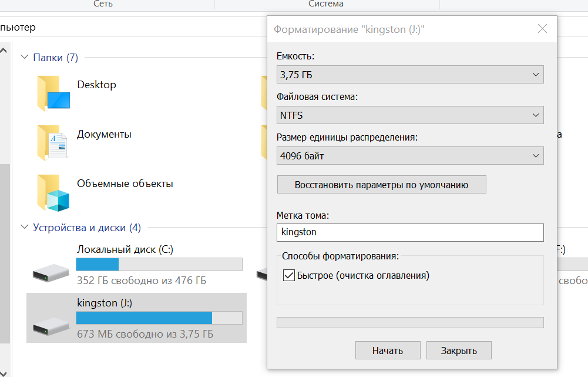Click the navigation pane scrollbar up arrow
The width and height of the screenshot is (588, 377).
click(4, 51)
